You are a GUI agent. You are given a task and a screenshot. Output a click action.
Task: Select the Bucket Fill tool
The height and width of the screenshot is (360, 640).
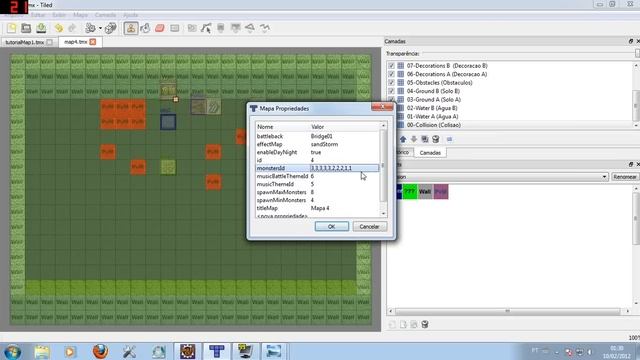pos(145,28)
